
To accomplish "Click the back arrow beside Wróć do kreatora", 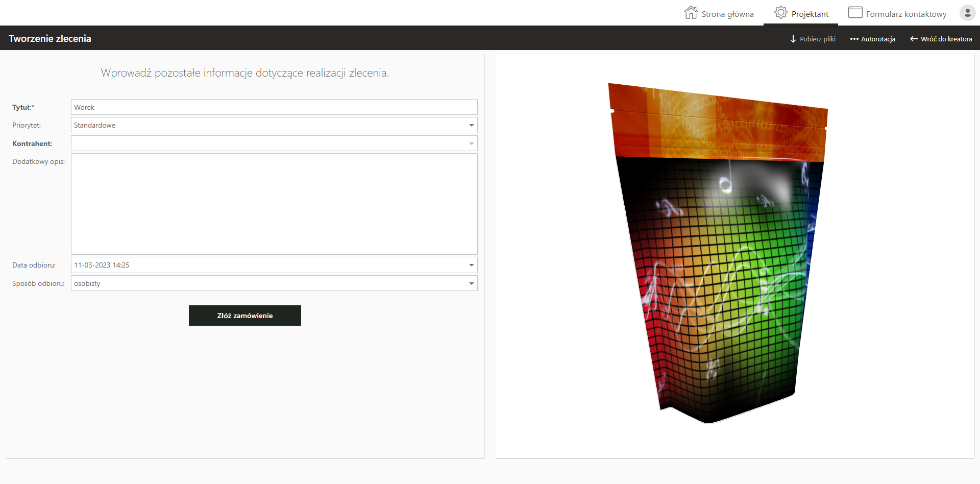I will (914, 39).
